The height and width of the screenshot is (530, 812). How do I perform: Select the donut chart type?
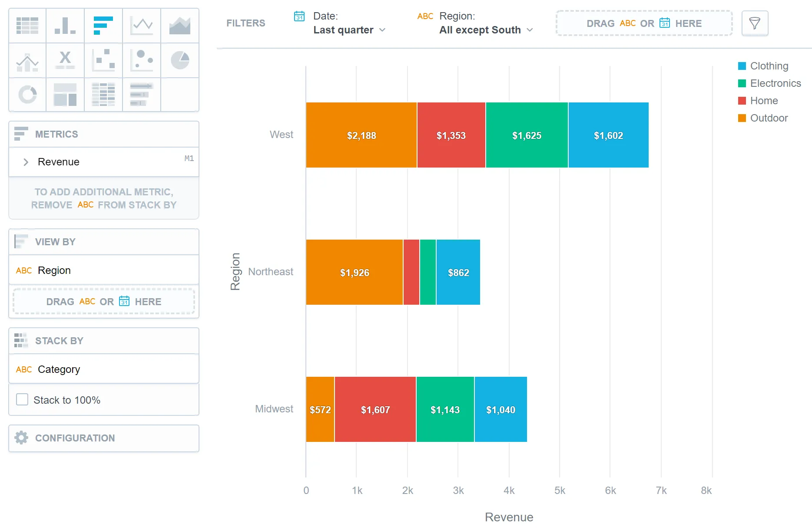click(x=27, y=95)
